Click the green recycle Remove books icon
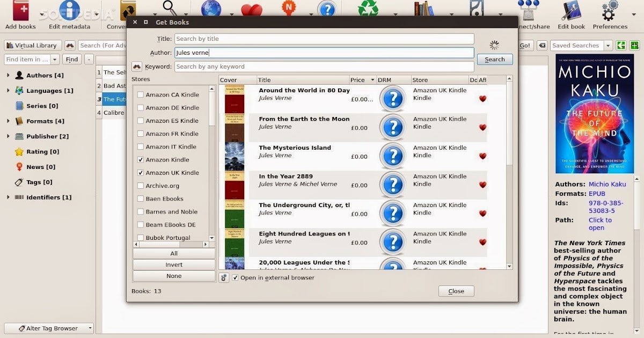This screenshot has height=338, width=644. 369,8
